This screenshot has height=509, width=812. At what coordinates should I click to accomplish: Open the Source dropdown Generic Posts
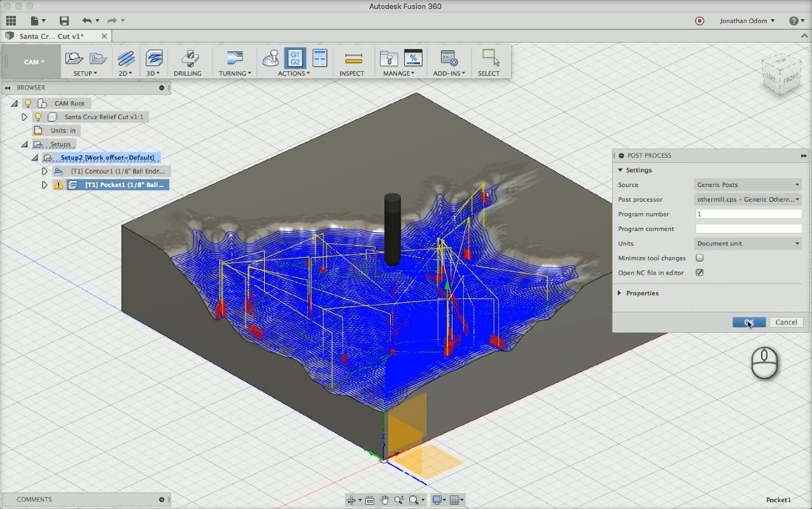click(748, 185)
